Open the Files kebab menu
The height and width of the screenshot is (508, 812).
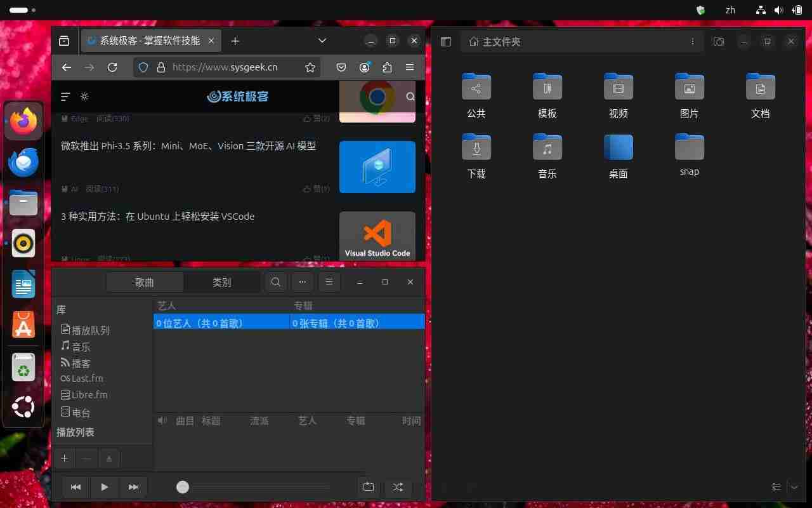point(693,41)
